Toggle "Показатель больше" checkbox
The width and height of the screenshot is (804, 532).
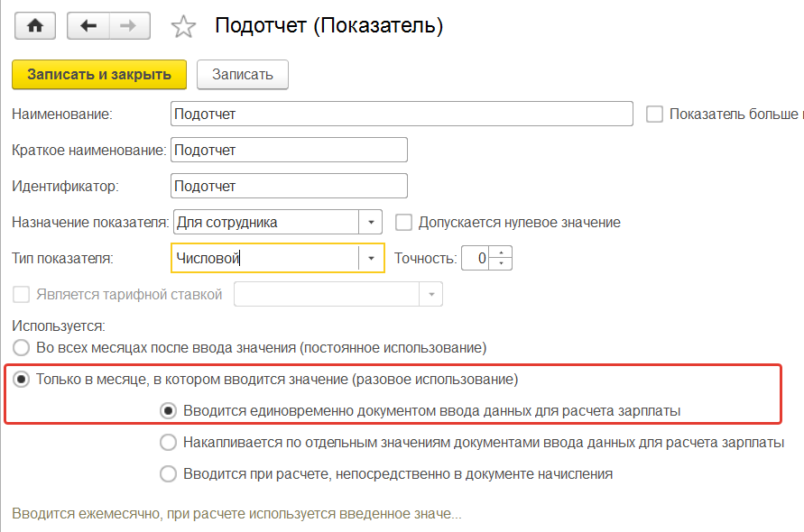[x=655, y=115]
